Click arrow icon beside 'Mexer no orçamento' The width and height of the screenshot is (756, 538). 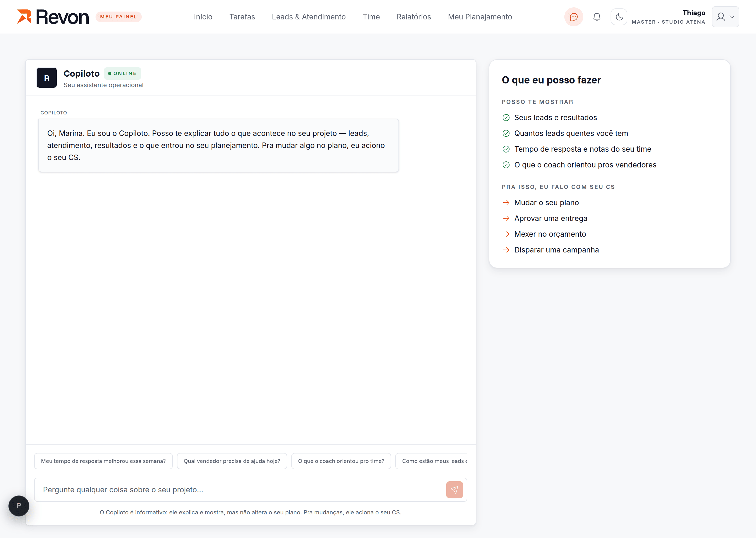[506, 234]
